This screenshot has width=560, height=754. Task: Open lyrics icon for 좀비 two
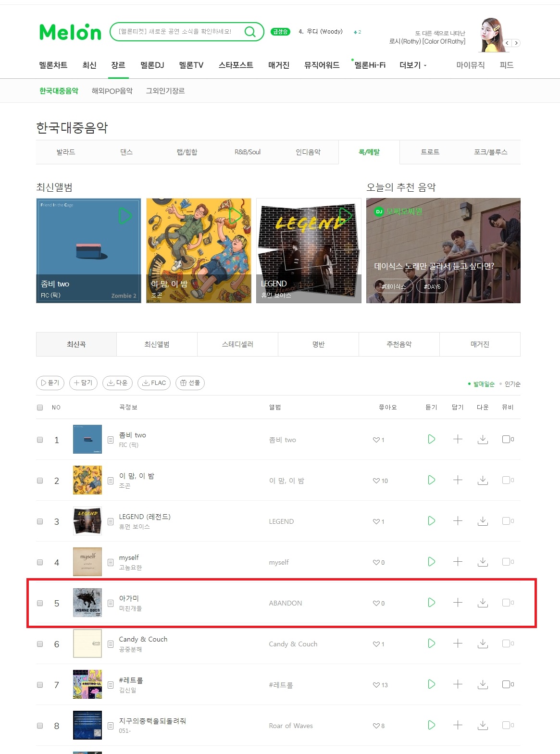(x=111, y=440)
